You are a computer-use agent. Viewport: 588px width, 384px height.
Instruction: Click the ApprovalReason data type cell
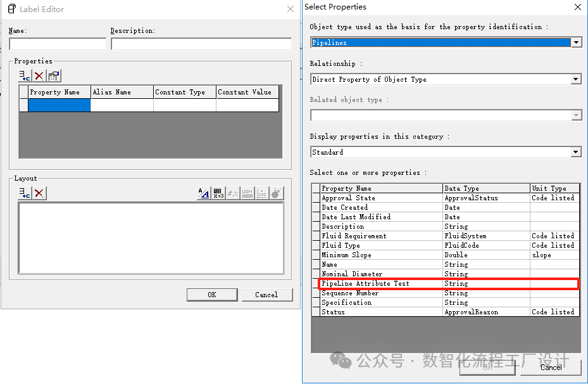[486, 312]
